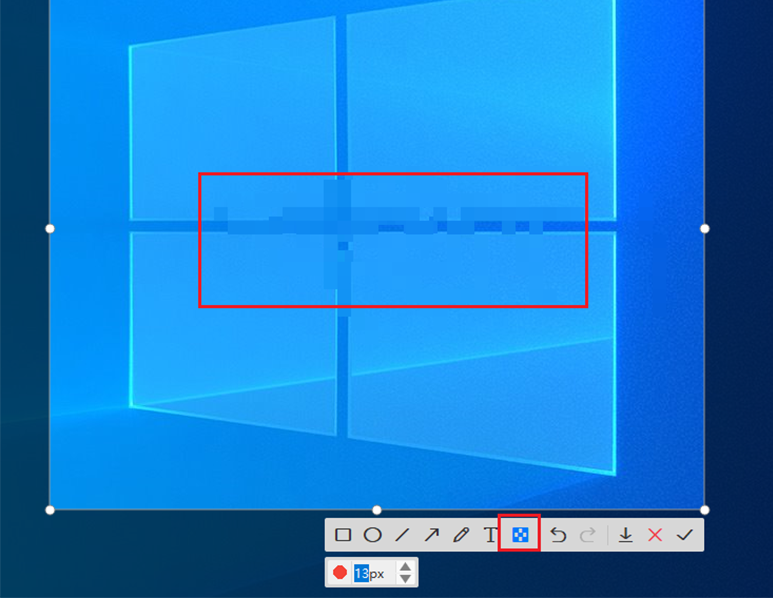Click the left-middle selection resize handle

50,229
